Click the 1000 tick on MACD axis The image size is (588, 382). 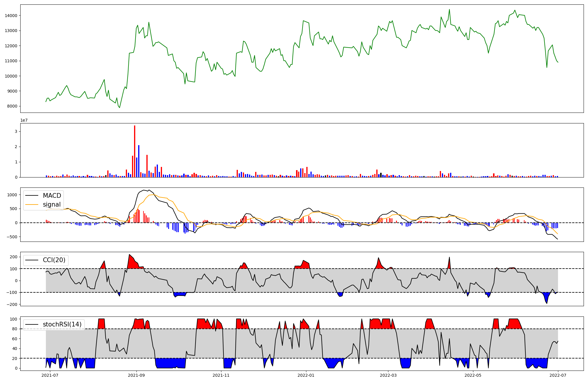tap(12, 195)
